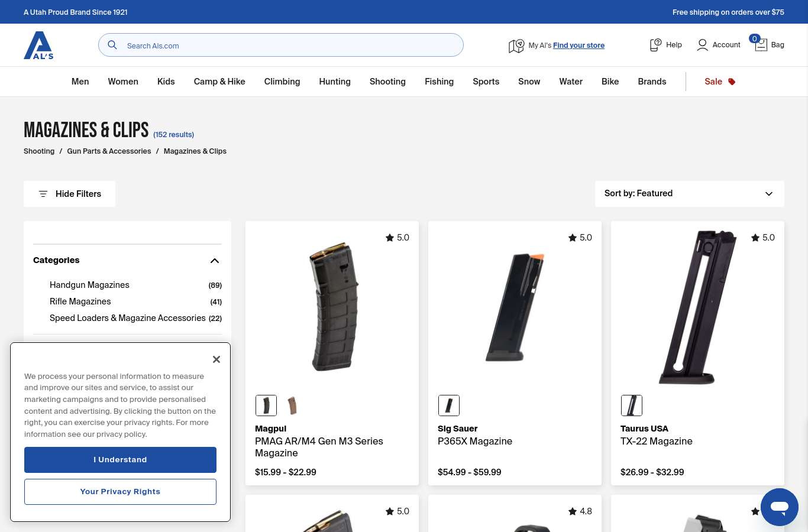Click the Taurus USA brand name
Image resolution: width=808 pixels, height=532 pixels.
pyautogui.click(x=644, y=429)
